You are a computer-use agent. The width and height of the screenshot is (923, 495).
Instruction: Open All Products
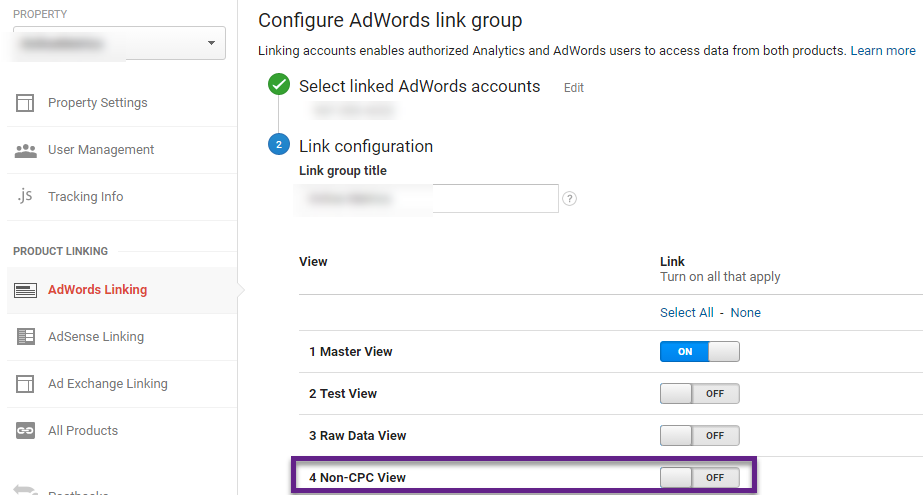click(83, 431)
